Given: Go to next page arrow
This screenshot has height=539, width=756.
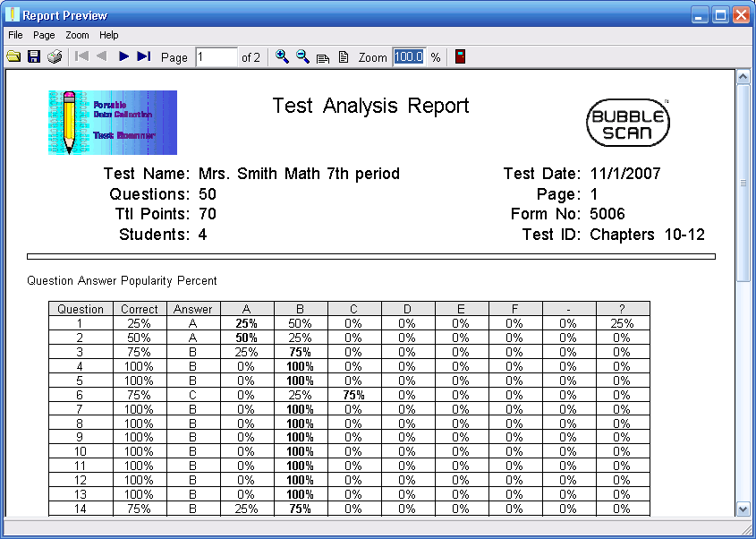Looking at the screenshot, I should coord(123,56).
